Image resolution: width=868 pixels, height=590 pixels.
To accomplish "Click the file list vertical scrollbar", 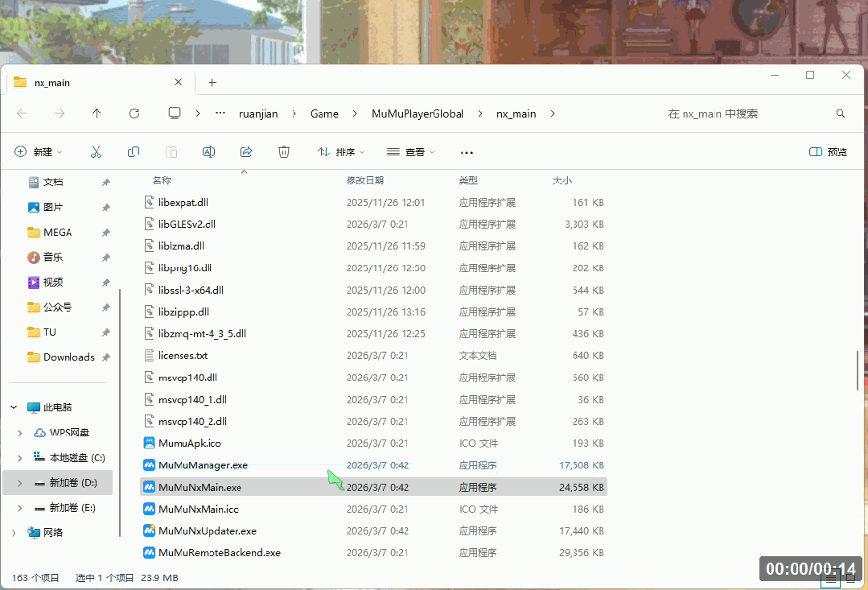I will click(x=858, y=370).
